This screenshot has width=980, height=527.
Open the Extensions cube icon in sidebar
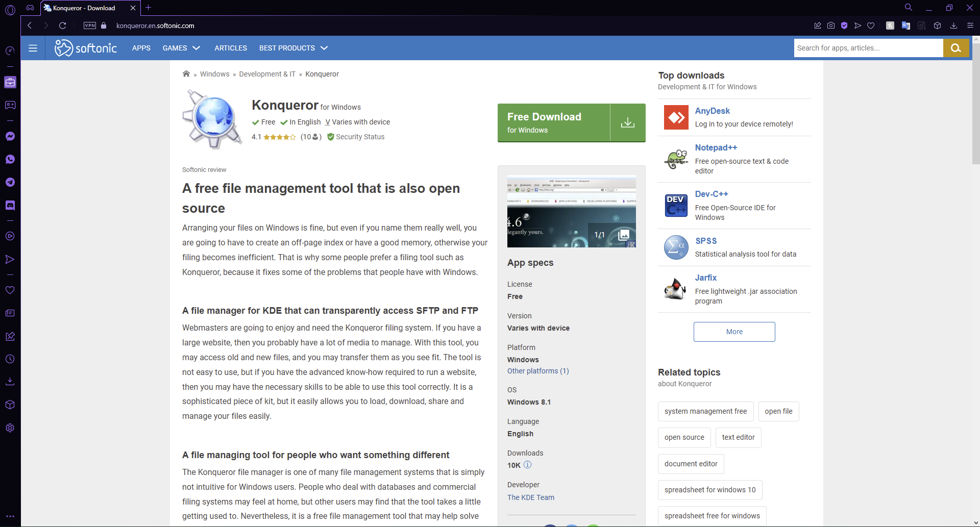[x=10, y=405]
